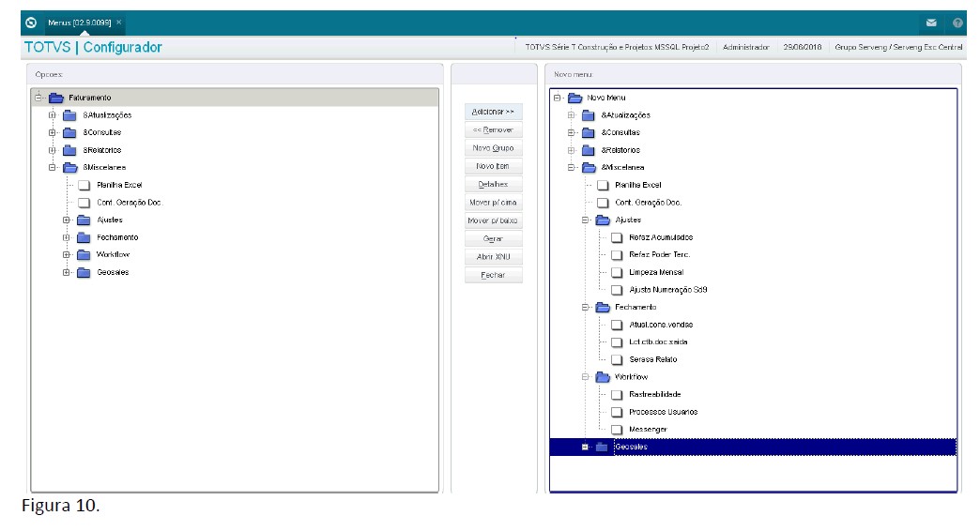Collapse Ajustes in the Novo menu tree

[585, 220]
